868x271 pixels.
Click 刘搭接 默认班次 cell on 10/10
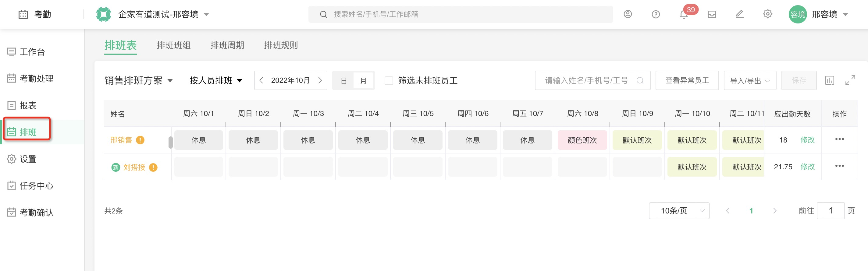point(692,167)
